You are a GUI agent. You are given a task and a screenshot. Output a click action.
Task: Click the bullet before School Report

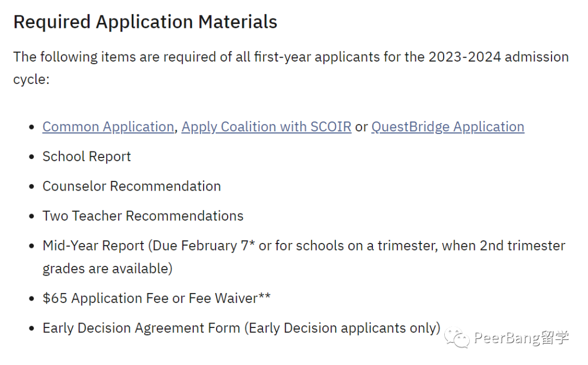point(32,157)
